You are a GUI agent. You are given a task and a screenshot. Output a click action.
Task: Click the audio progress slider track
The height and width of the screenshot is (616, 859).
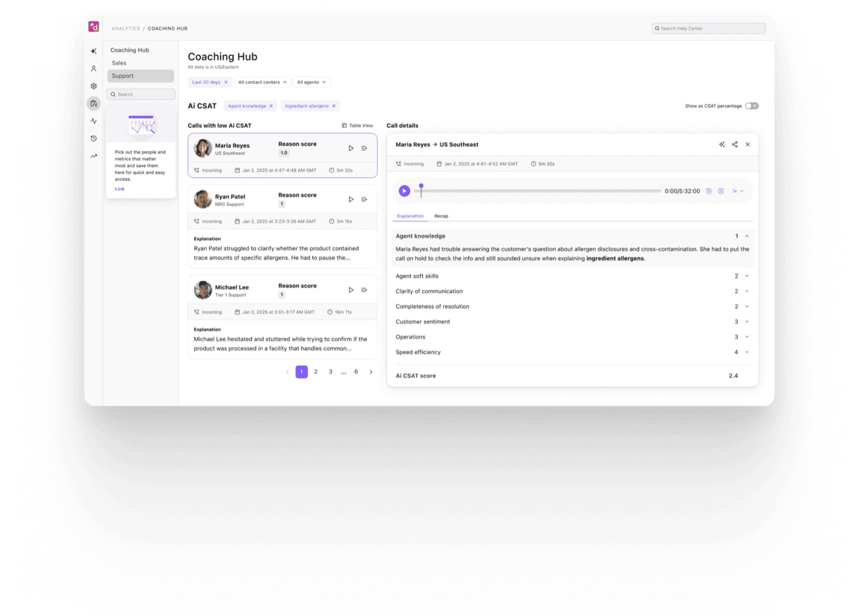(x=537, y=191)
